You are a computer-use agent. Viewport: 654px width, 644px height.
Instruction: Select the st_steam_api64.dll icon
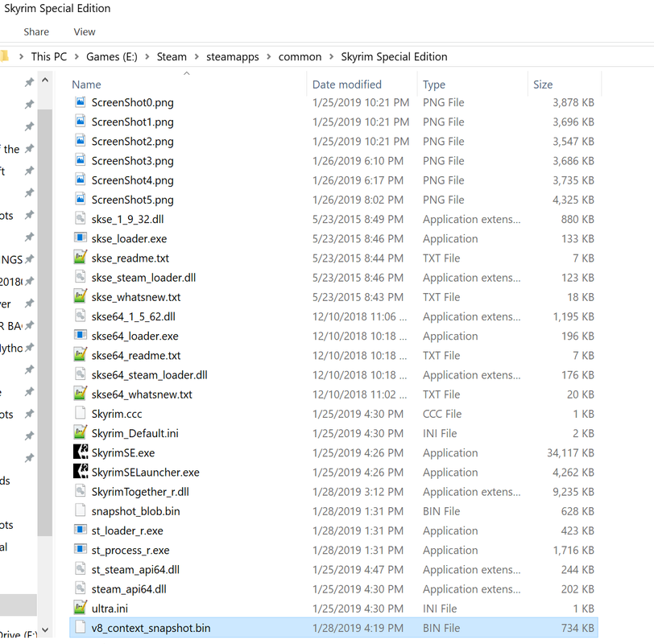click(80, 568)
